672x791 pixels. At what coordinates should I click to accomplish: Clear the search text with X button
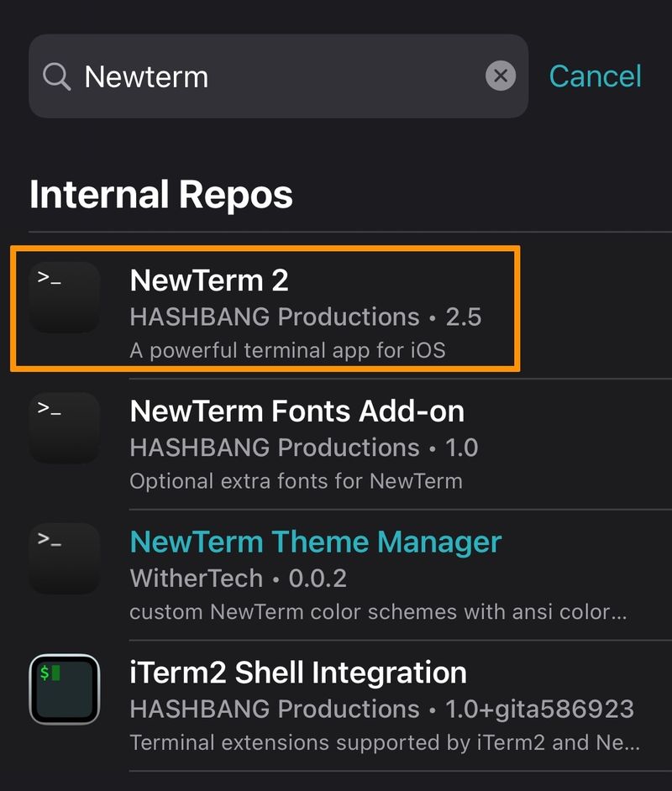tap(501, 76)
